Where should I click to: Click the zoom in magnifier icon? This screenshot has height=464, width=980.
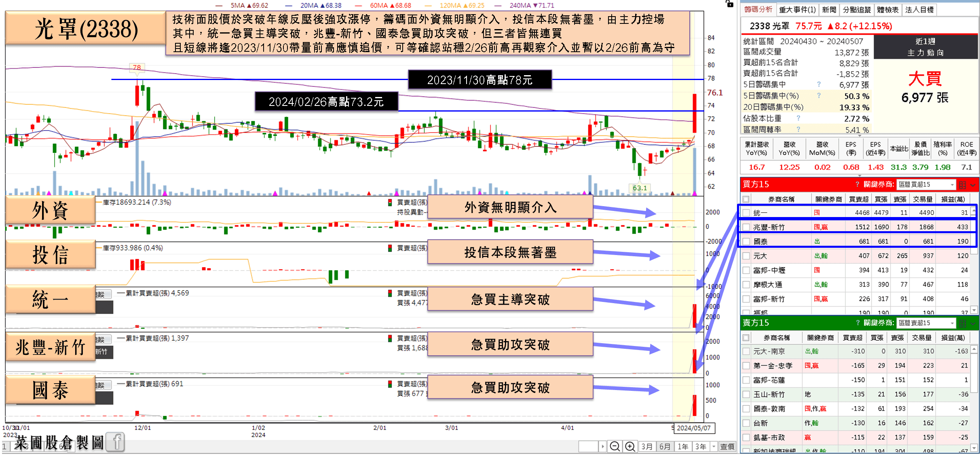[x=630, y=447]
